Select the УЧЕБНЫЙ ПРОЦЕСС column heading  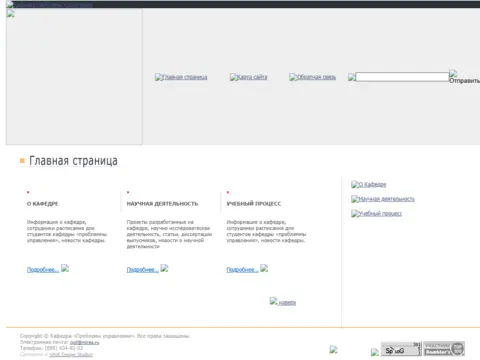(x=254, y=204)
